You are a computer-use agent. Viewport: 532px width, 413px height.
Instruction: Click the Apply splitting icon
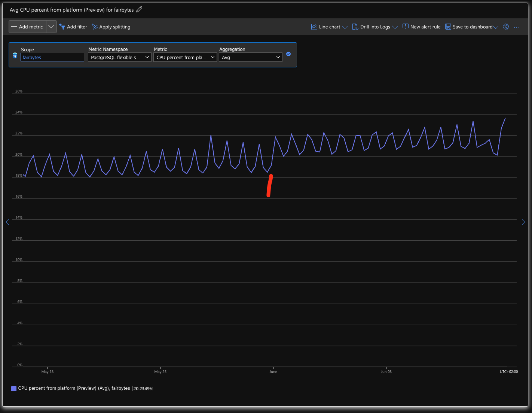coord(95,27)
